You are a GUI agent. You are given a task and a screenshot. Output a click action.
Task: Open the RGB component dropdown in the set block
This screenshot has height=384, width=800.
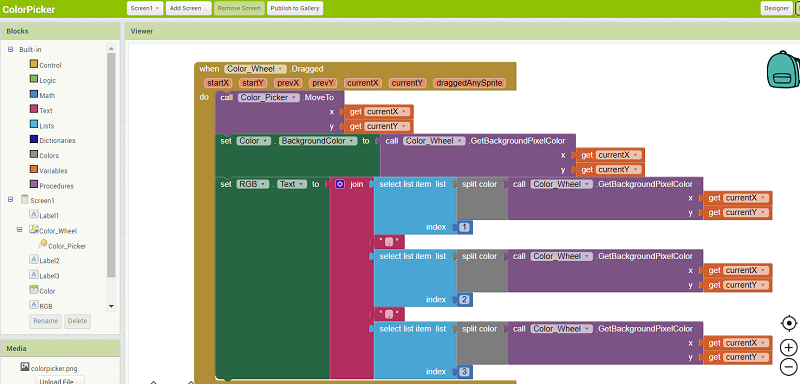pyautogui.click(x=253, y=184)
